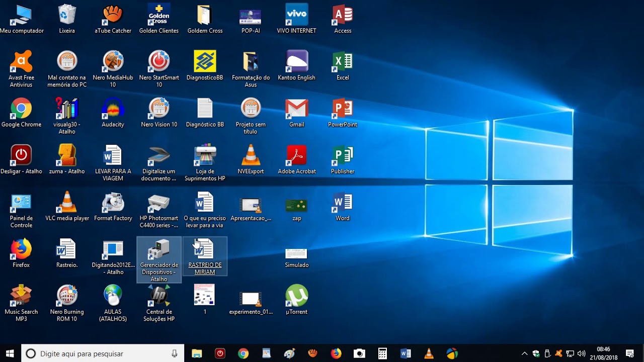Open File Explorer from the taskbar

point(197,353)
